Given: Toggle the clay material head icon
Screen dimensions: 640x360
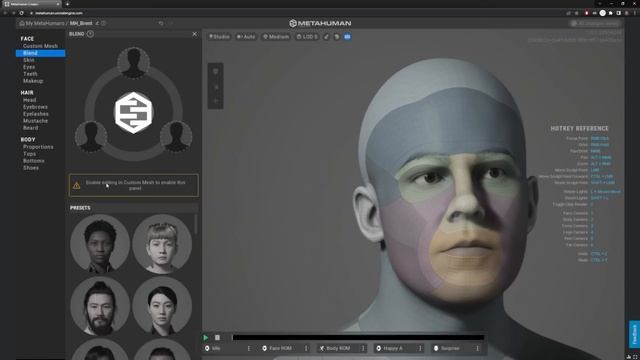Looking at the screenshot, I should click(337, 37).
